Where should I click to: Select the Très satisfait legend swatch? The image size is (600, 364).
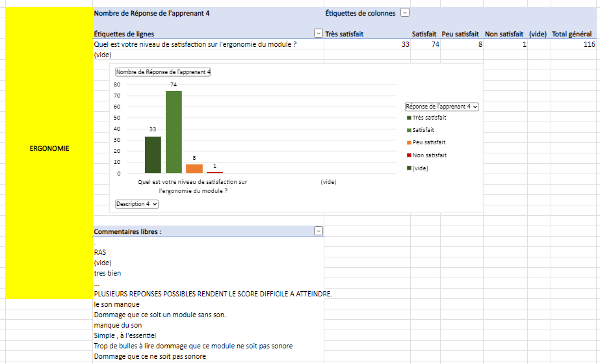[x=409, y=118]
